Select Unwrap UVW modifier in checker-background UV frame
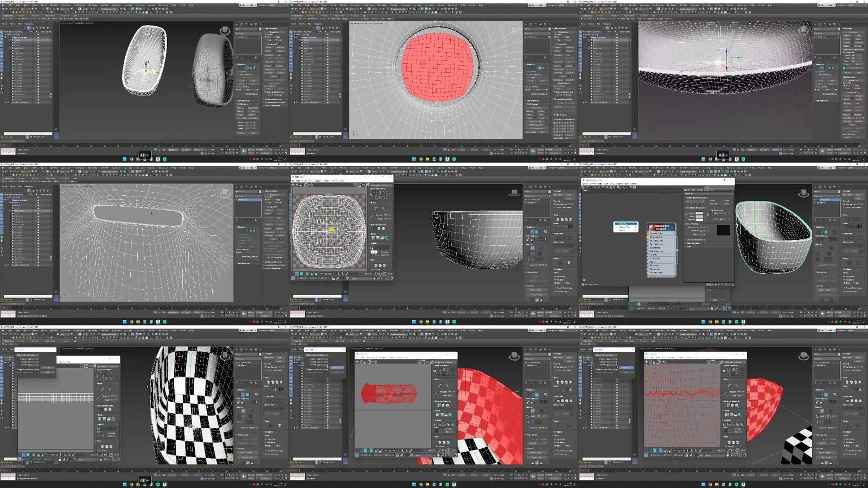 [x=537, y=199]
